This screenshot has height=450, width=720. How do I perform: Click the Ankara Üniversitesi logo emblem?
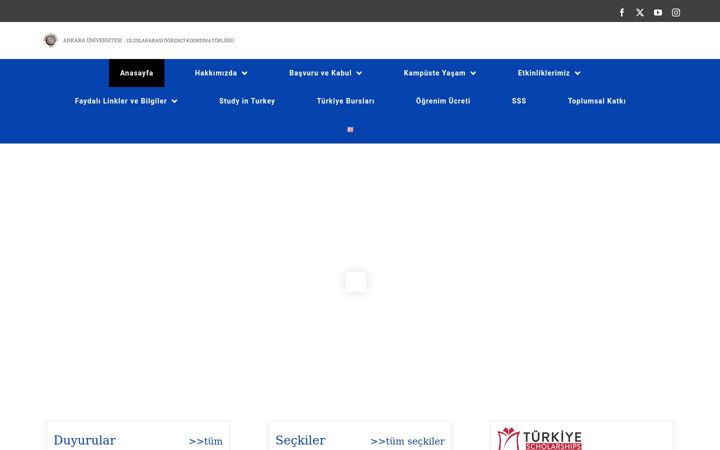point(51,40)
